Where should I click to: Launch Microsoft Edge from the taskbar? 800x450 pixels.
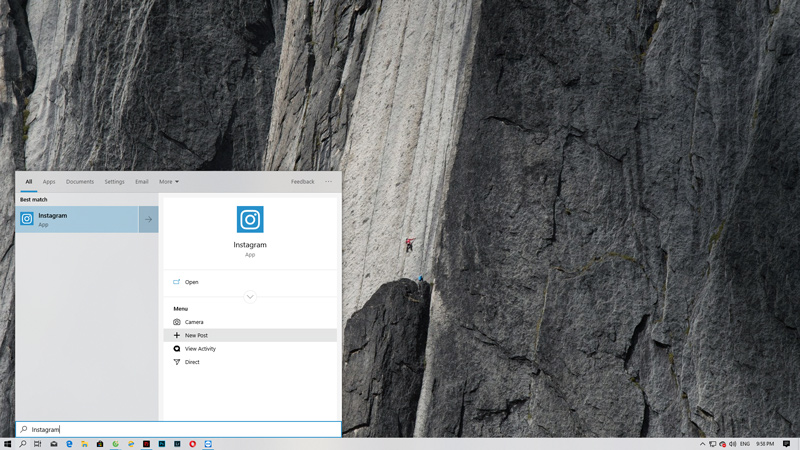pyautogui.click(x=69, y=443)
